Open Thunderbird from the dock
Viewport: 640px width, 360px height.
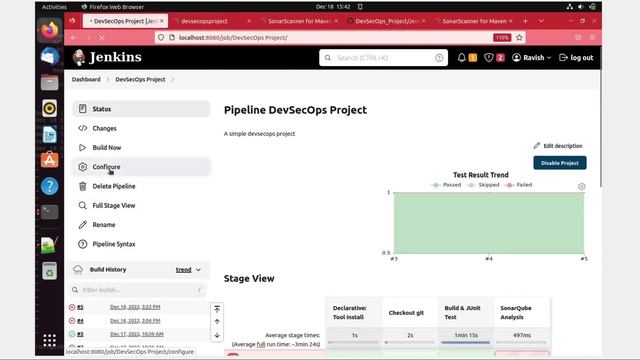tap(49, 56)
